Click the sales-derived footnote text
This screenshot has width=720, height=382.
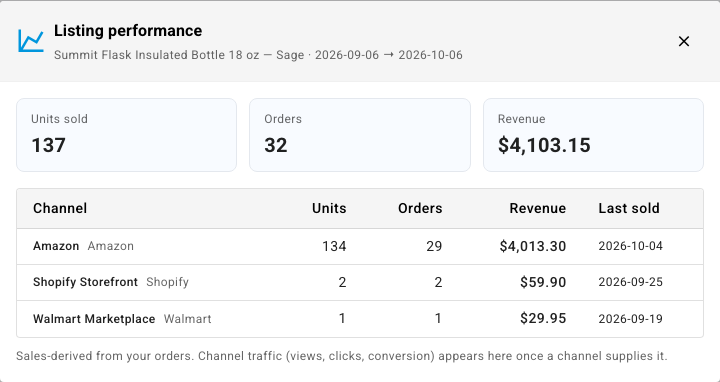tap(342, 356)
